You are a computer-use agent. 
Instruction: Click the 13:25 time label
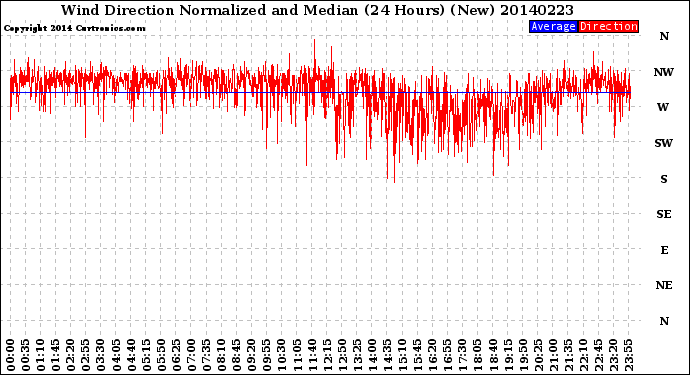pos(357,355)
